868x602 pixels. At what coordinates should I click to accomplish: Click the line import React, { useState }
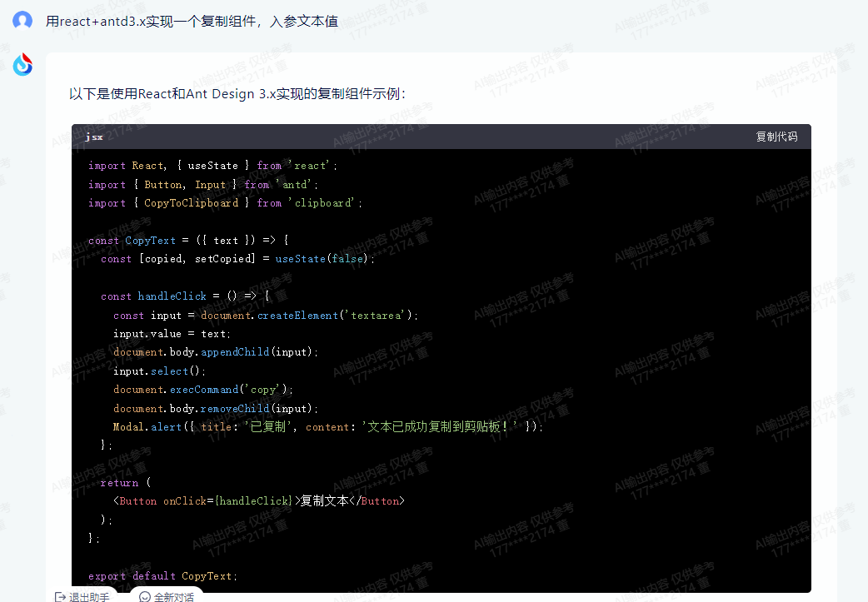[x=212, y=166]
